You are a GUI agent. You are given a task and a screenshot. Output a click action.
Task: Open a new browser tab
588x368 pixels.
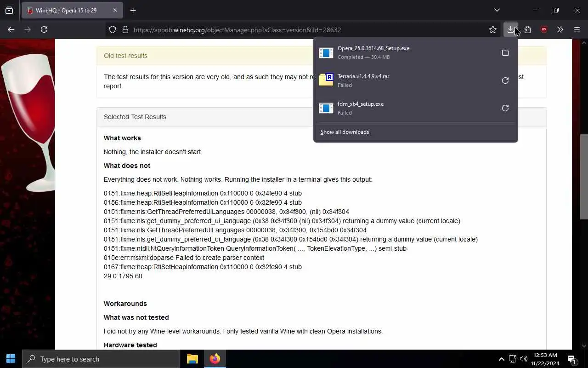pos(133,10)
